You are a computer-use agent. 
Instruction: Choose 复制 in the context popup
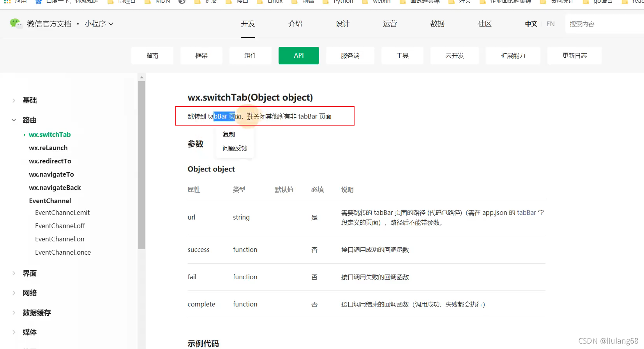coord(229,134)
